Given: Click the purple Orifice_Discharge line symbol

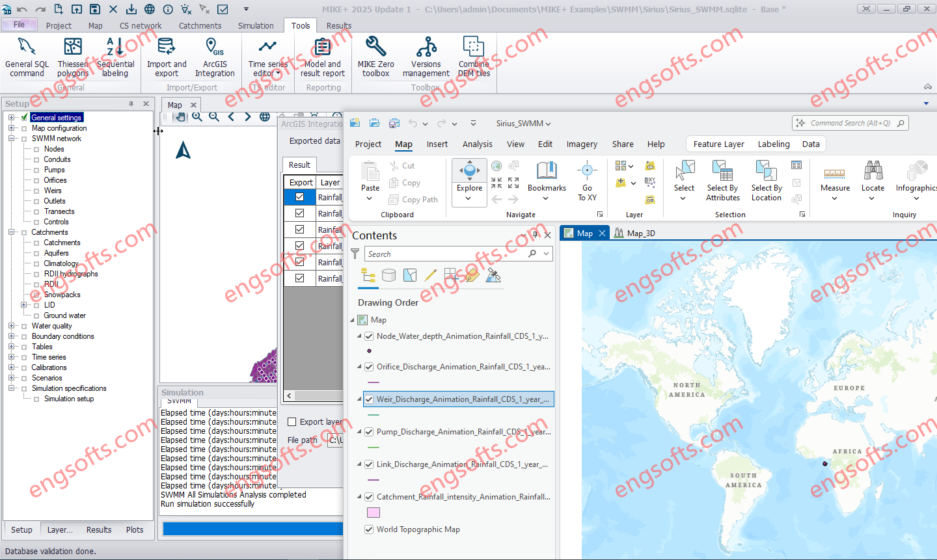Looking at the screenshot, I should coord(373,382).
